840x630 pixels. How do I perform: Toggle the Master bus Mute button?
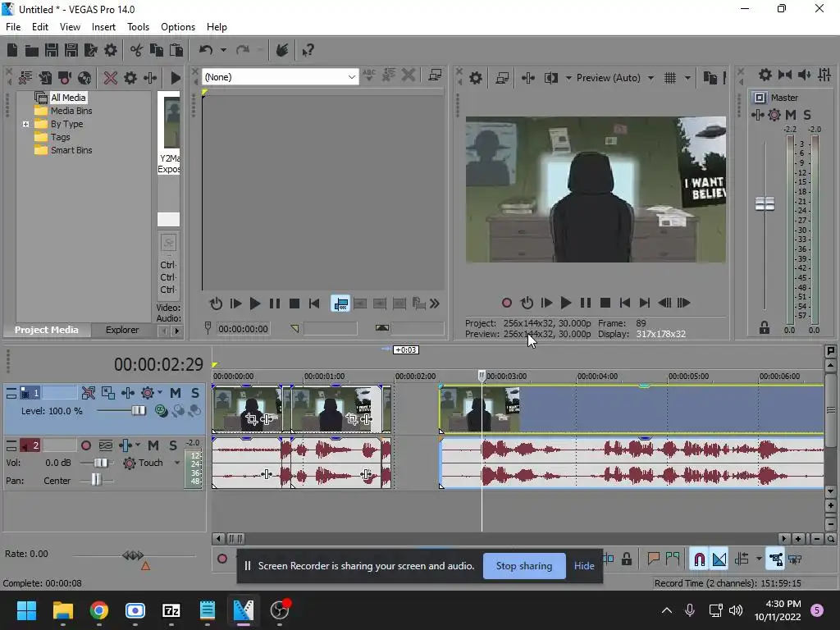[791, 115]
